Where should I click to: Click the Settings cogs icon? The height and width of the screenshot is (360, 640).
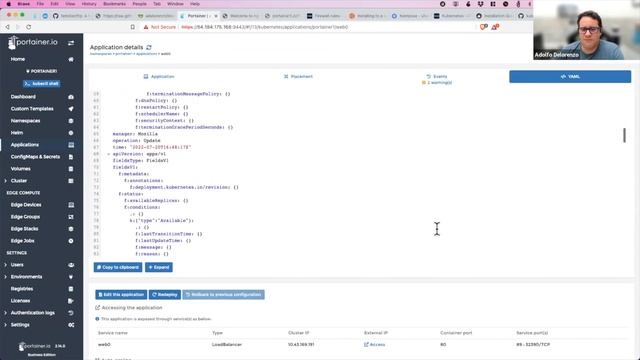(71, 325)
